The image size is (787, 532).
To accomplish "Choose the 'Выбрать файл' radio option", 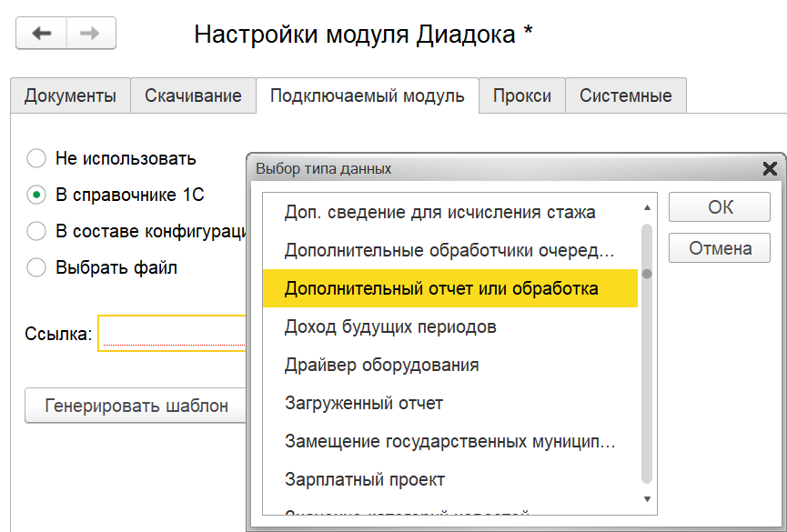I will pos(36,267).
